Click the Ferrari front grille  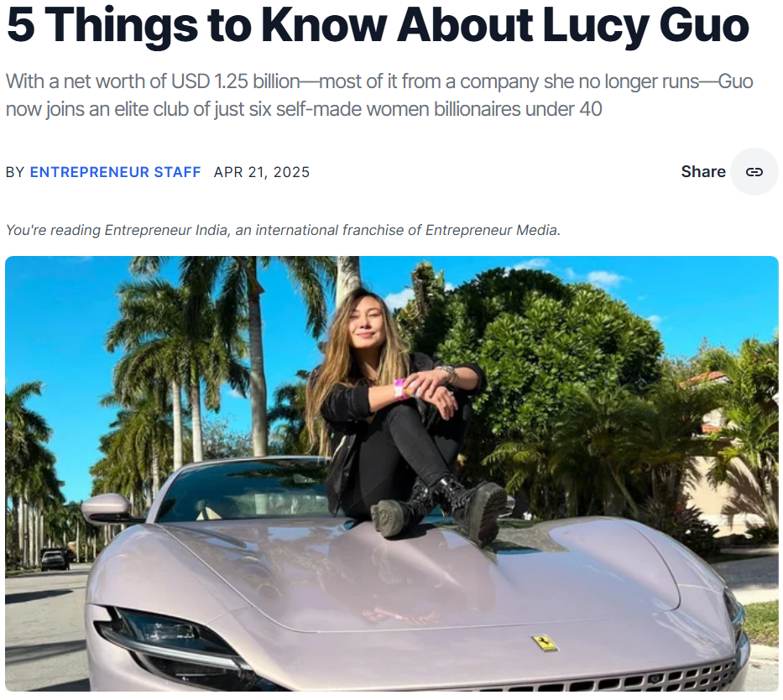coord(599,680)
